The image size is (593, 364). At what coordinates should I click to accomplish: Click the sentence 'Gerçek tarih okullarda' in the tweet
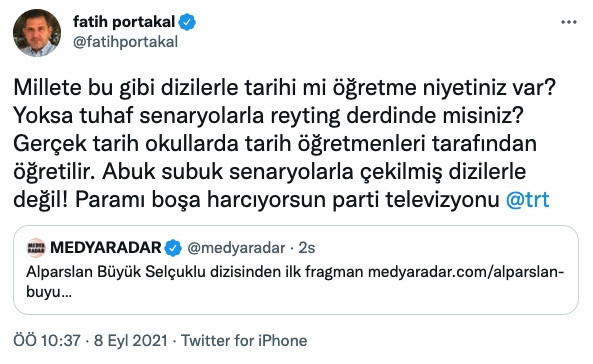pos(126,144)
